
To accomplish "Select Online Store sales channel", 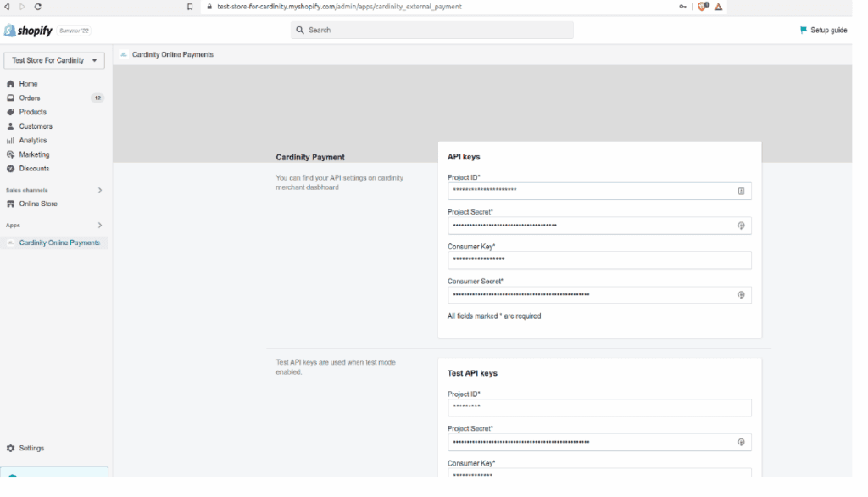I will 38,204.
